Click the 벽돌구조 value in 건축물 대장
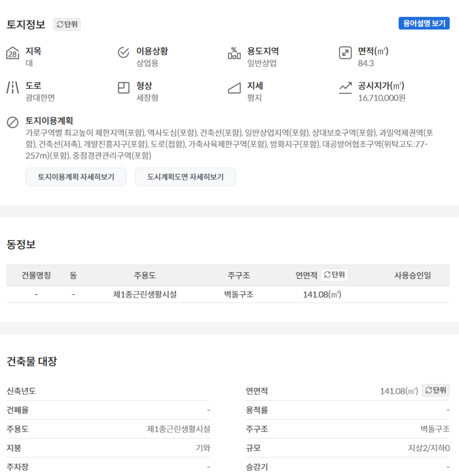This screenshot has height=476, width=459. point(435,429)
